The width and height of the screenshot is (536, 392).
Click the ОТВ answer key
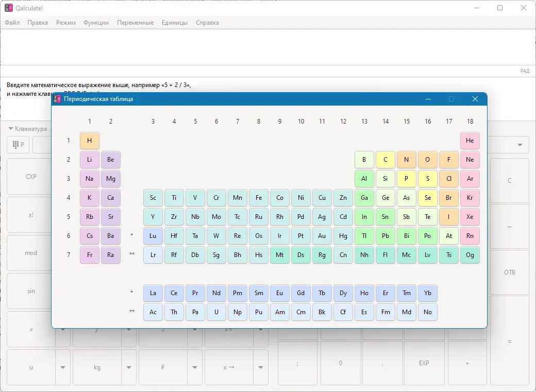(510, 272)
